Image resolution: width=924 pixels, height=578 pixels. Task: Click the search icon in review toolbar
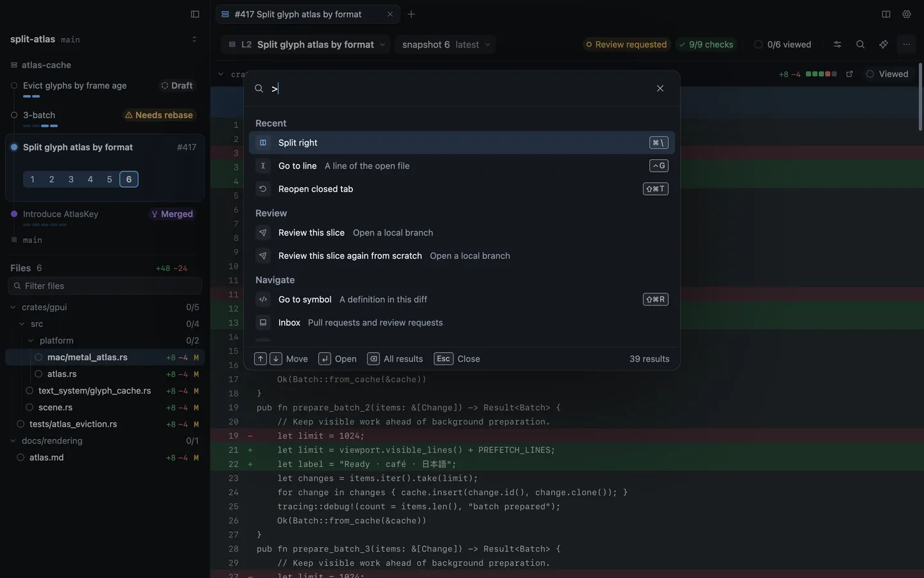860,44
